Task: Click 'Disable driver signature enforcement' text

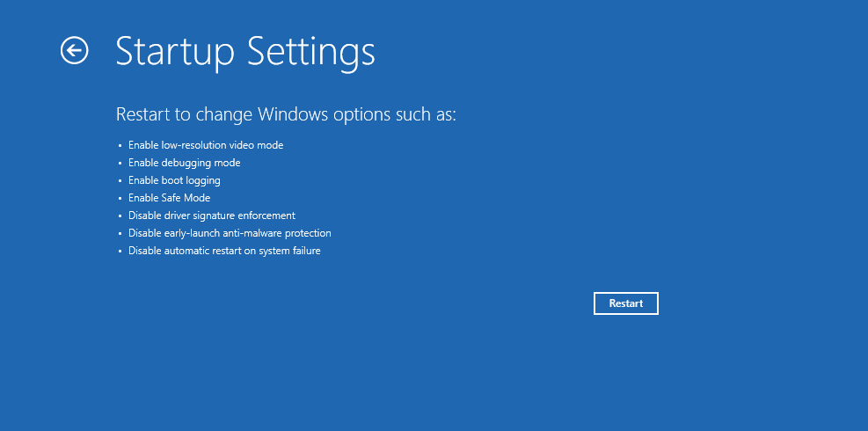Action: [x=211, y=215]
